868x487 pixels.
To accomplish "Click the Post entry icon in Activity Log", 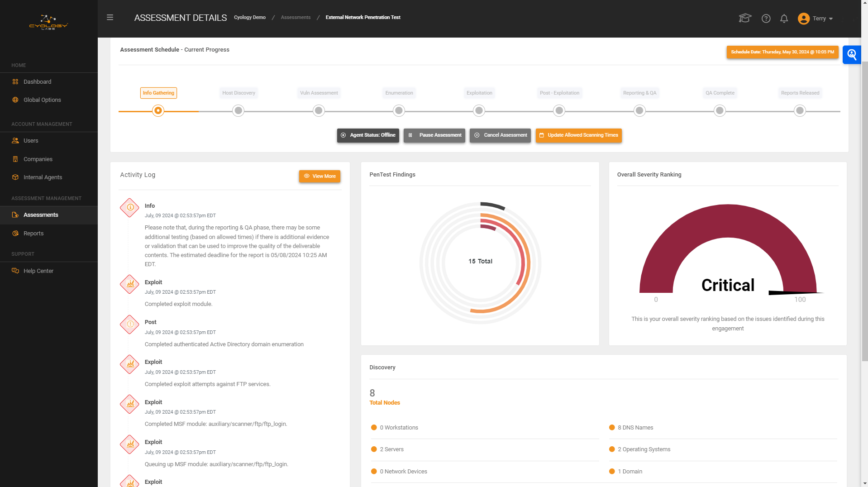I will coord(130,324).
